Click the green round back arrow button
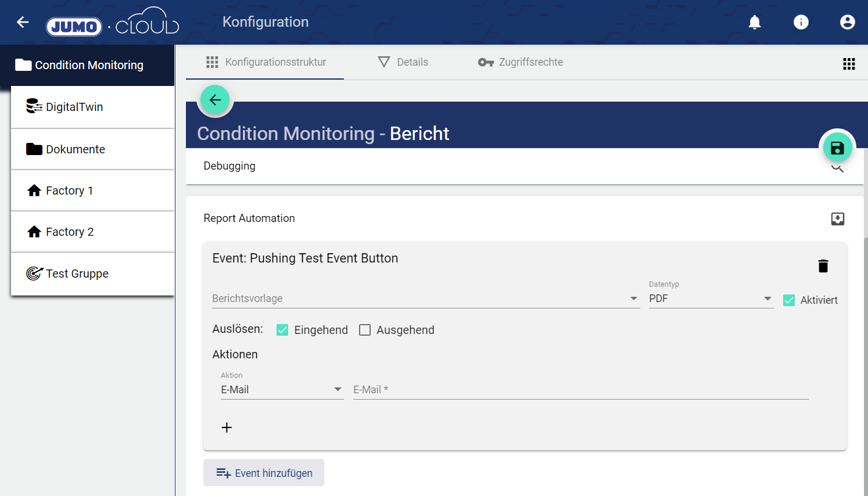This screenshot has width=868, height=496. 215,100
